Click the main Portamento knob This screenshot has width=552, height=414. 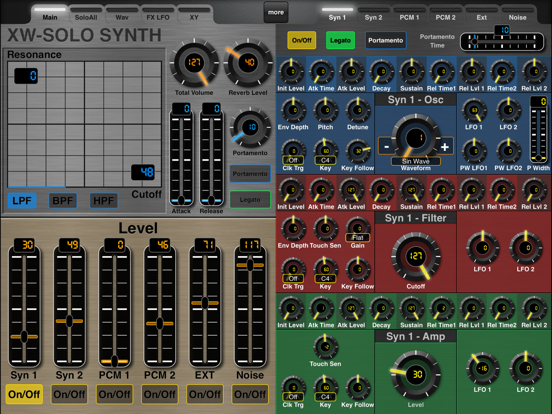250,128
